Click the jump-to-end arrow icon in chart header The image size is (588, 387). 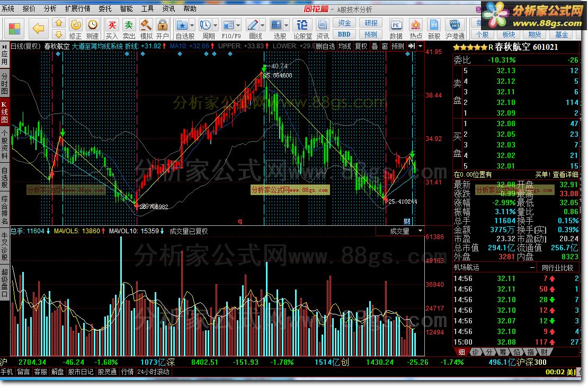pyautogui.click(x=412, y=46)
